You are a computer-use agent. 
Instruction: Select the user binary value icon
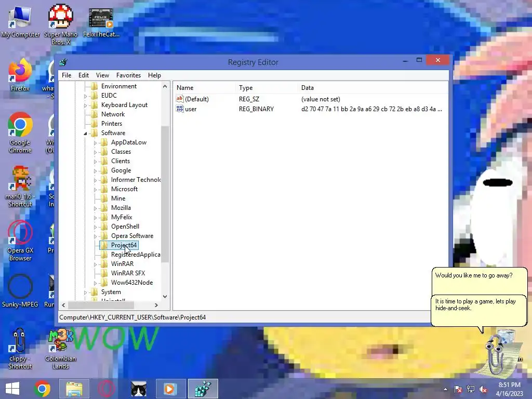point(179,109)
